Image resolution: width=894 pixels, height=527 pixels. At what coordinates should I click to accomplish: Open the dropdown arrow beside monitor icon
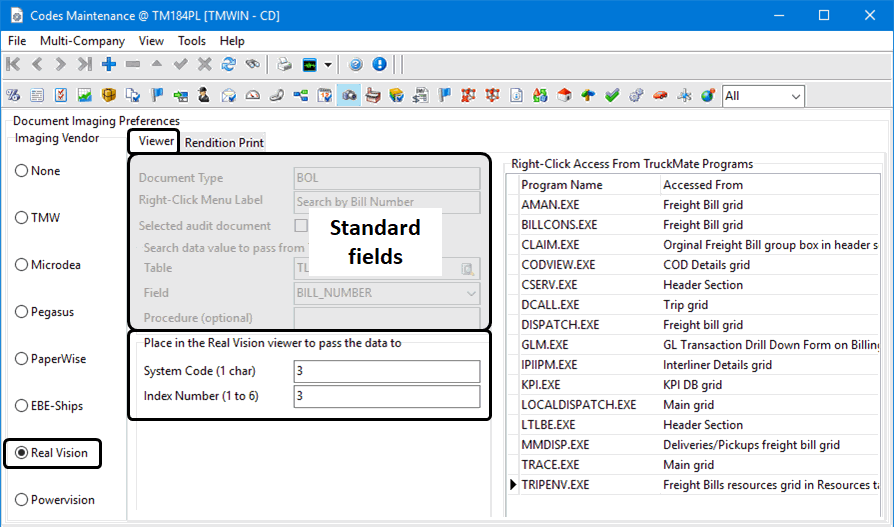[329, 65]
